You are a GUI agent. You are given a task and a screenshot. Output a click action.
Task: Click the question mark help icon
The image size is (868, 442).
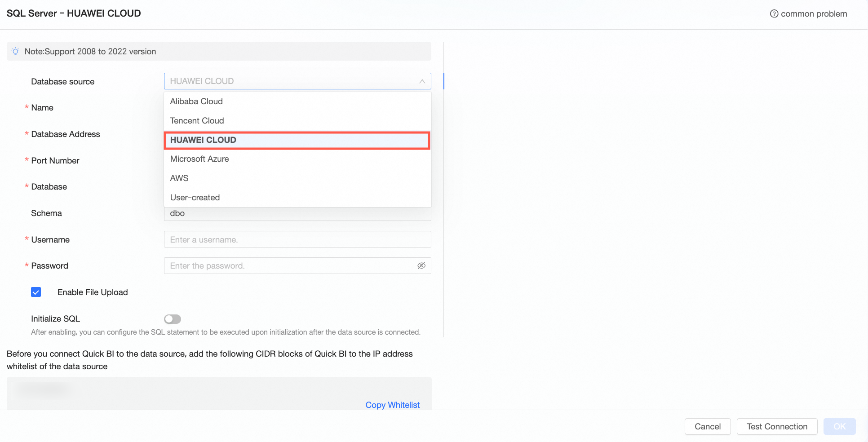pyautogui.click(x=775, y=13)
